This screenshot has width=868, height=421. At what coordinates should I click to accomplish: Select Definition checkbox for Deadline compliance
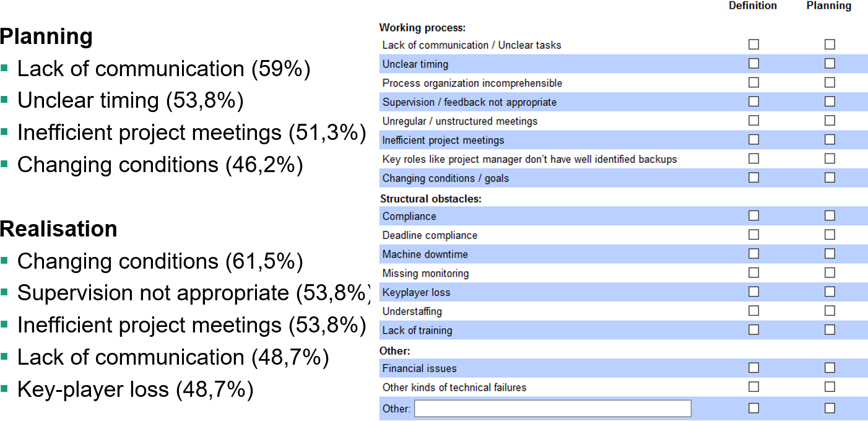(753, 235)
